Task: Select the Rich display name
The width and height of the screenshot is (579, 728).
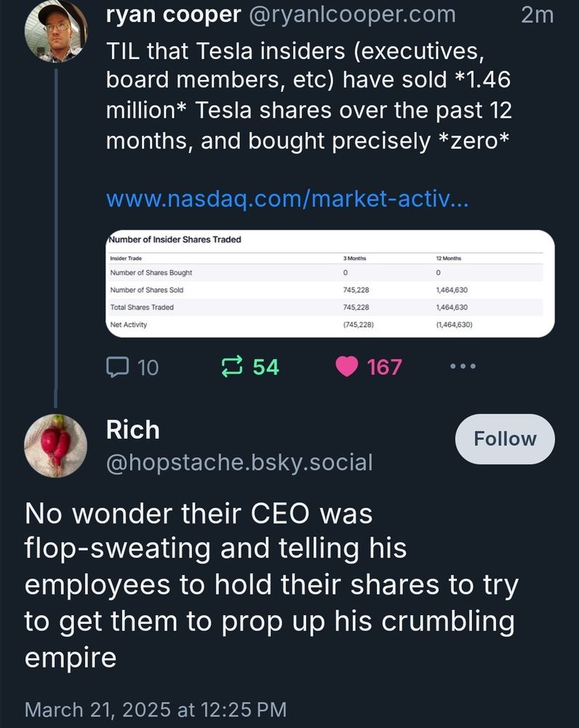Action: point(132,430)
